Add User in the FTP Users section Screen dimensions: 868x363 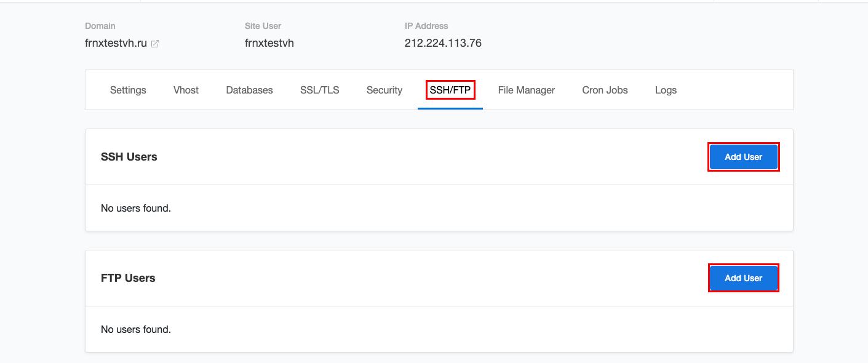coord(743,278)
